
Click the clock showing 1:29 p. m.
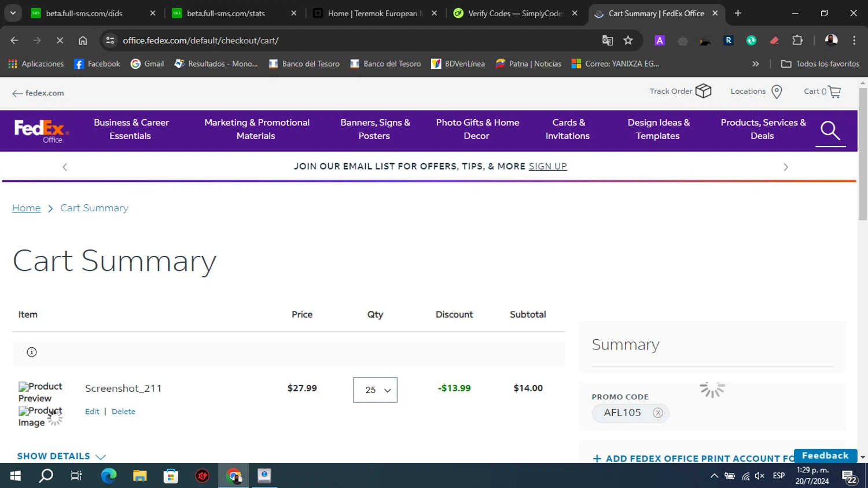click(812, 470)
